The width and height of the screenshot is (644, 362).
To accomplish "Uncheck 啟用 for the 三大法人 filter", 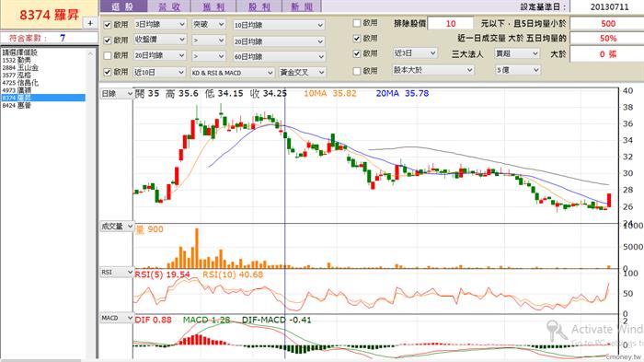I will [x=357, y=53].
